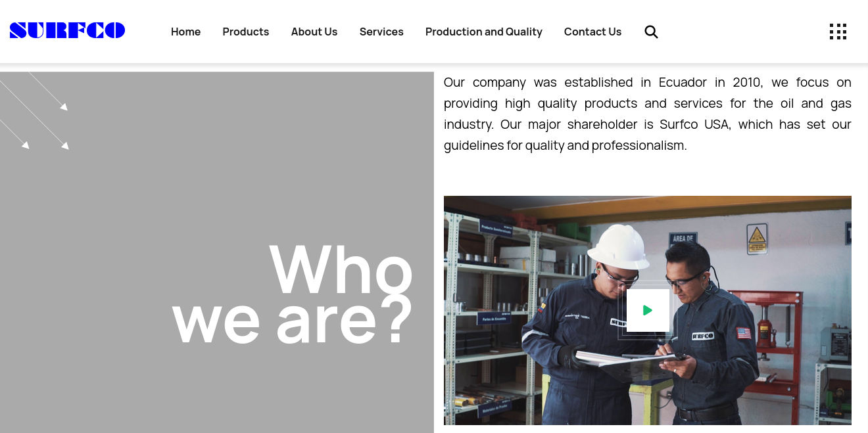Click the "Who we are?" heading
Image resolution: width=868 pixels, height=433 pixels.
292,294
